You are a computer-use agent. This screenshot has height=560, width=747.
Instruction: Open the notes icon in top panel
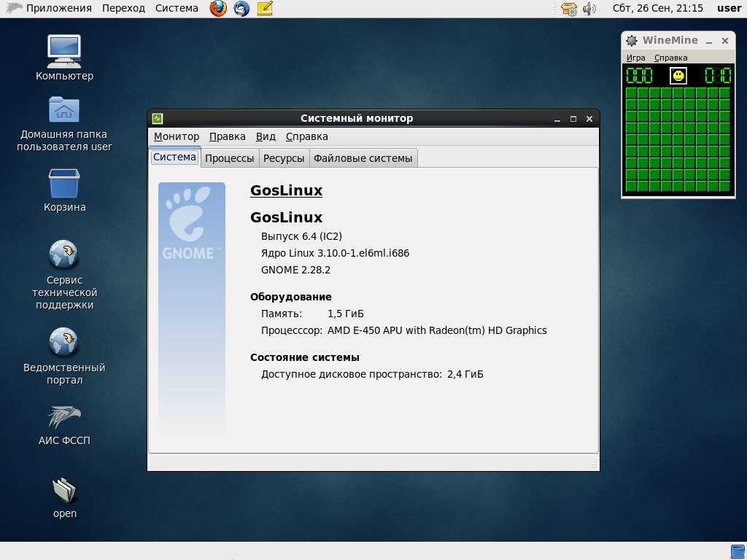(x=265, y=8)
